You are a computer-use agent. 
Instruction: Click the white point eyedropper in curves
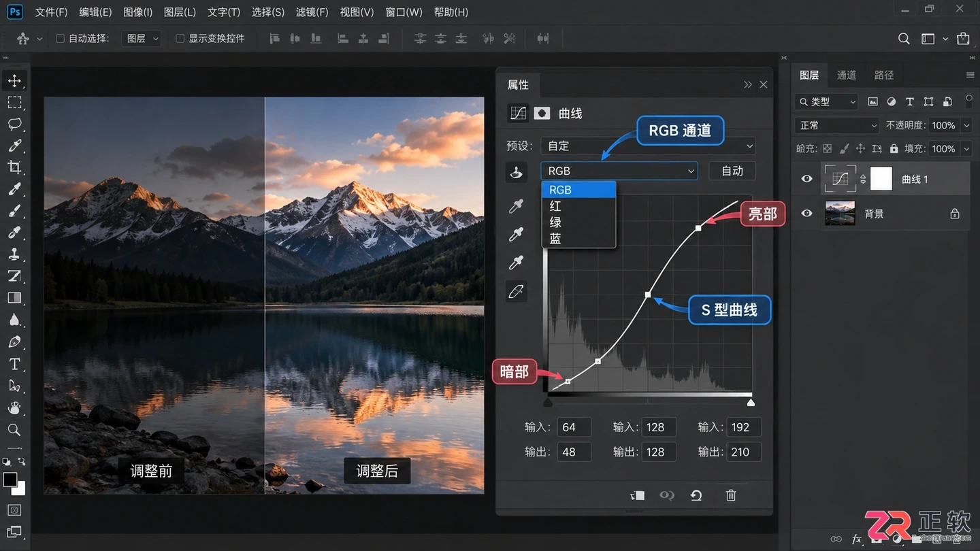click(x=517, y=263)
